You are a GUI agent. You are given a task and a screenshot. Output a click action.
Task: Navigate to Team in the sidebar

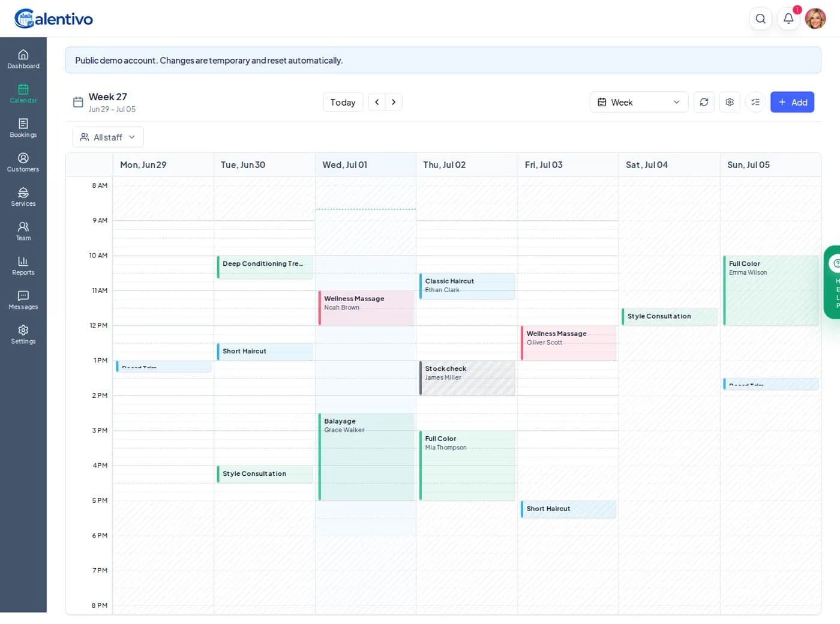(x=23, y=231)
